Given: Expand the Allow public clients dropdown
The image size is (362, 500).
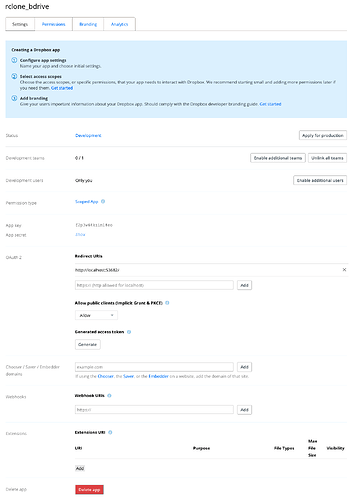Looking at the screenshot, I should point(96,315).
